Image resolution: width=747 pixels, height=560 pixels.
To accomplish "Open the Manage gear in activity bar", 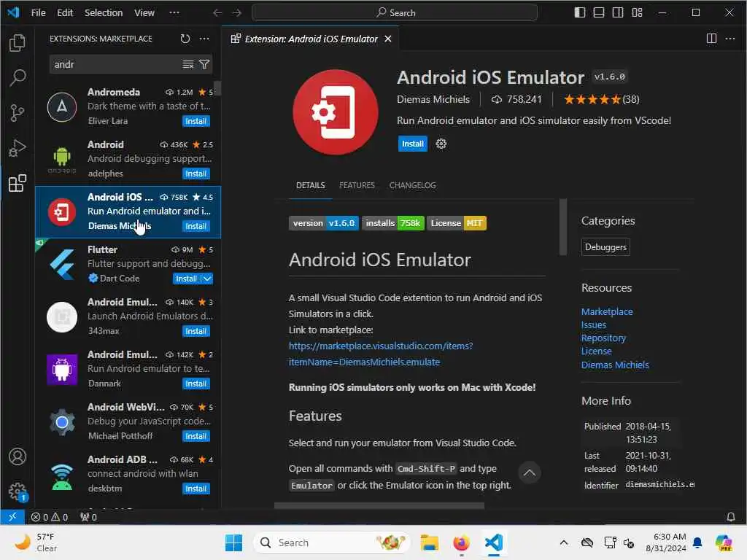I will coord(18,492).
